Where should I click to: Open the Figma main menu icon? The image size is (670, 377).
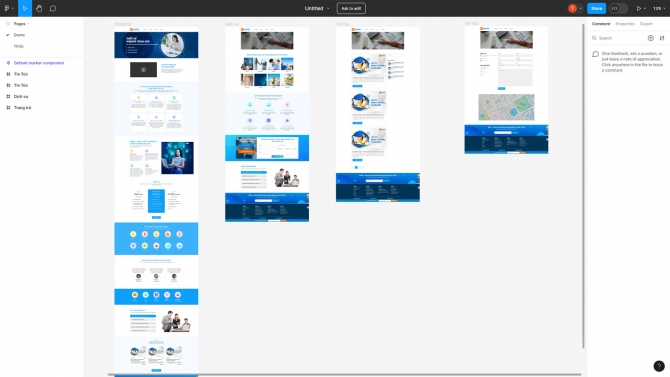pos(7,8)
